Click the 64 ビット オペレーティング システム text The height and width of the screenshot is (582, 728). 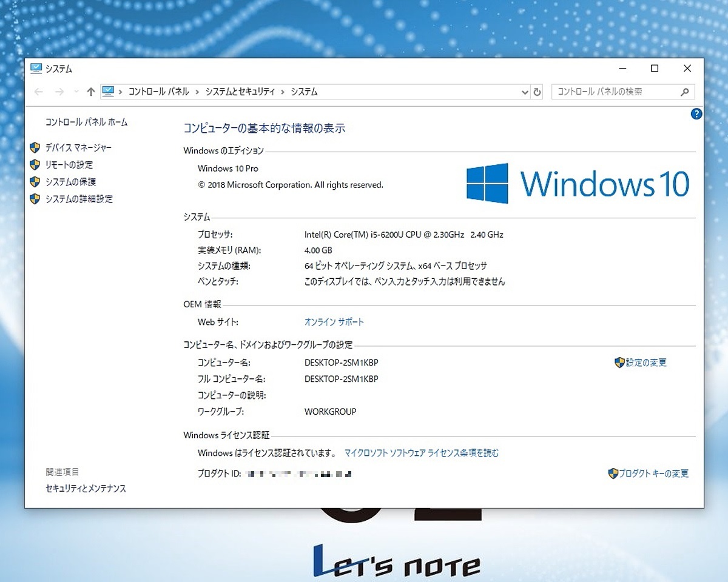pos(396,266)
